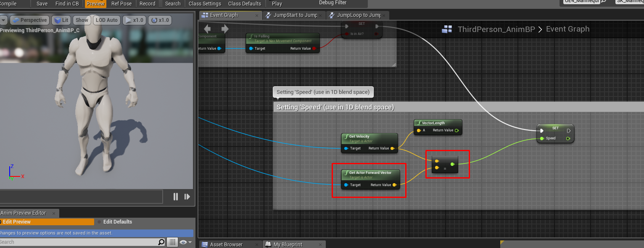Click the Get Actor Forward Vector Target pin
Viewport: 644px width, 248px height.
(x=346, y=185)
